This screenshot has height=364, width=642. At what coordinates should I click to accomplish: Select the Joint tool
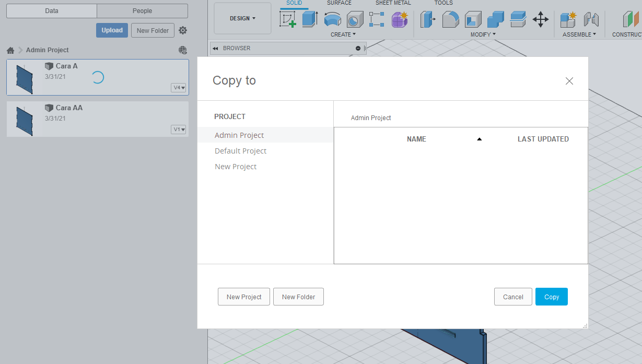(x=591, y=19)
